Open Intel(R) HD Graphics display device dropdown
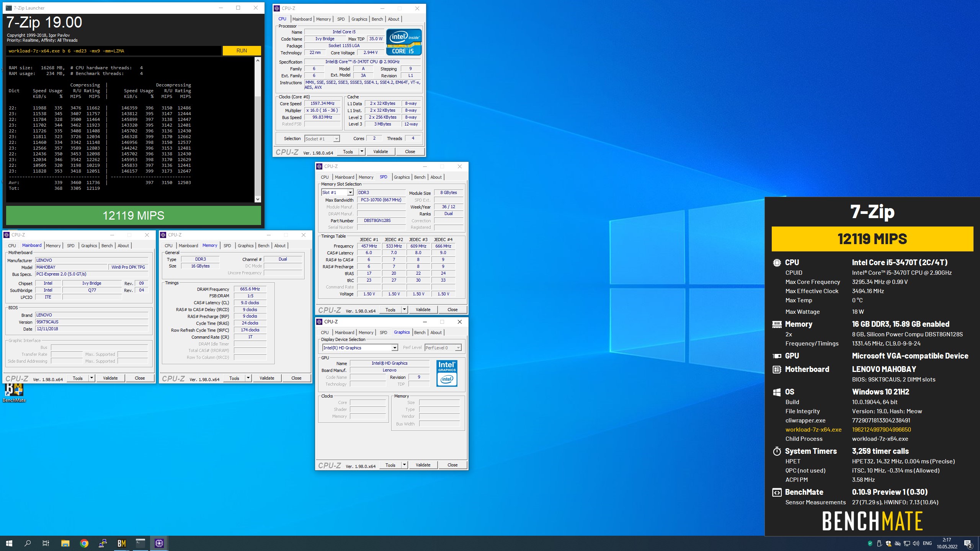980x551 pixels. click(x=360, y=347)
